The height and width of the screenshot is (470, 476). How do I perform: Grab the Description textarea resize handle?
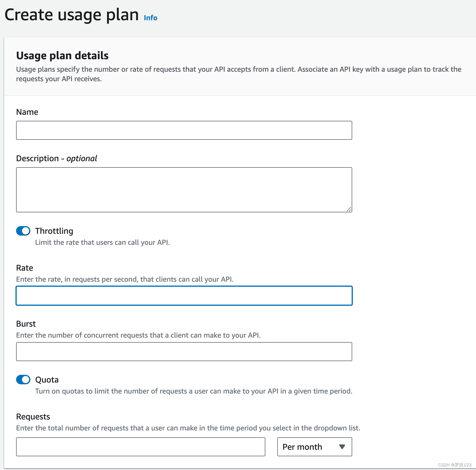pos(349,209)
